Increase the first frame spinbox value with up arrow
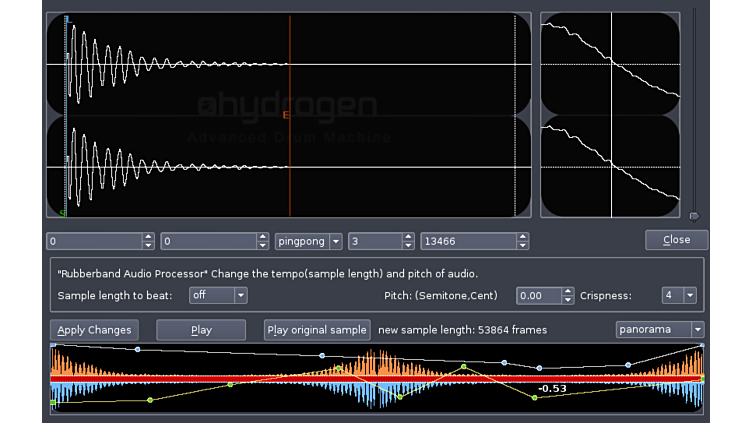 [x=149, y=237]
